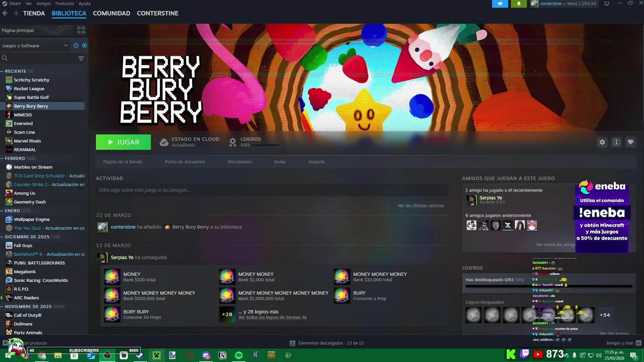Click Elementos descargados status
The image size is (644, 362).
[326, 343]
